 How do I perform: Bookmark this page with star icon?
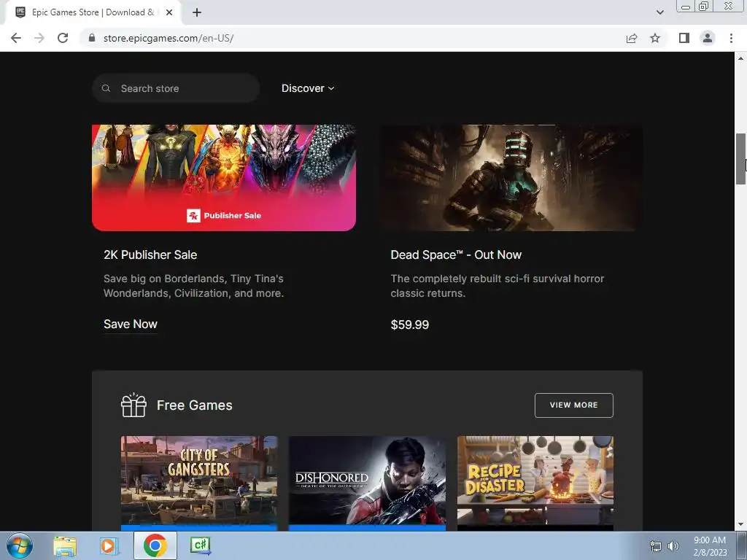pos(655,38)
